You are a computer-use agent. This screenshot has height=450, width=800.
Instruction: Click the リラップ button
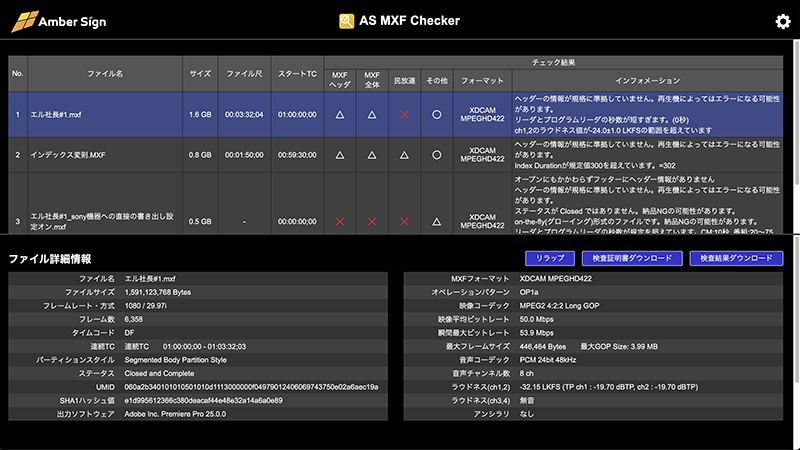pos(550,258)
